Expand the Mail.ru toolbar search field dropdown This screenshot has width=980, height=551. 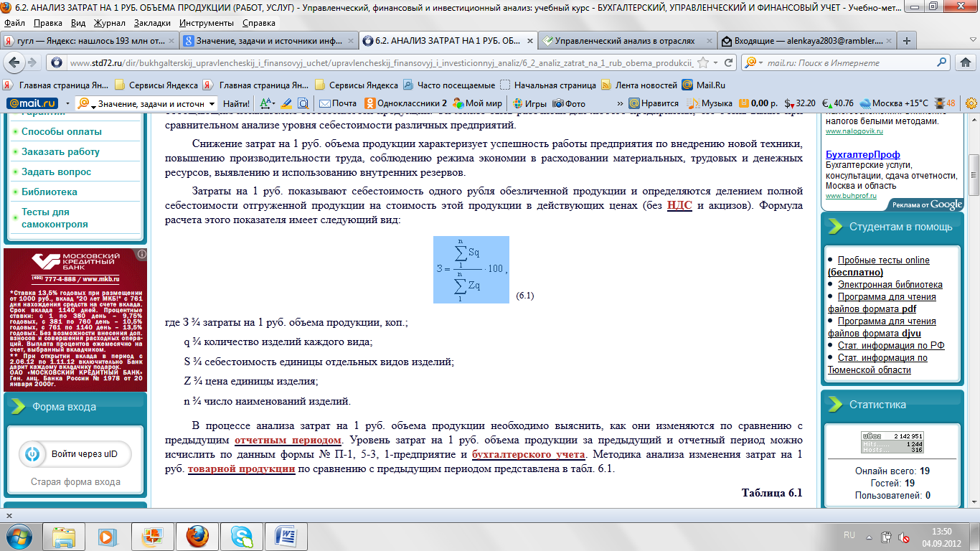click(x=211, y=104)
